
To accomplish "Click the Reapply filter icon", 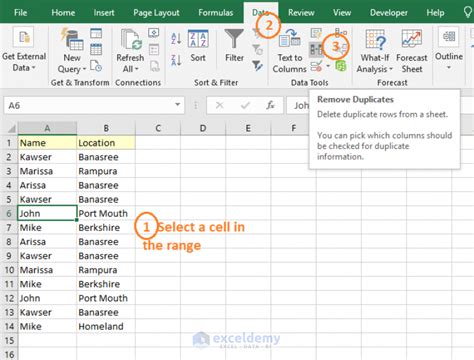I will 257,50.
